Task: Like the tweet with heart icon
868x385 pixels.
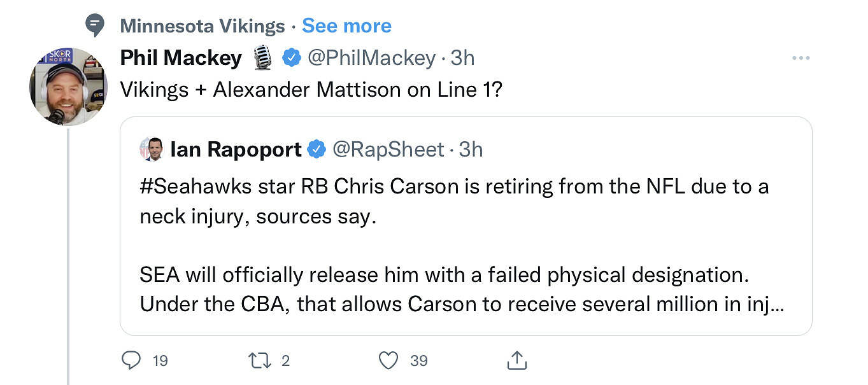Action: tap(388, 361)
